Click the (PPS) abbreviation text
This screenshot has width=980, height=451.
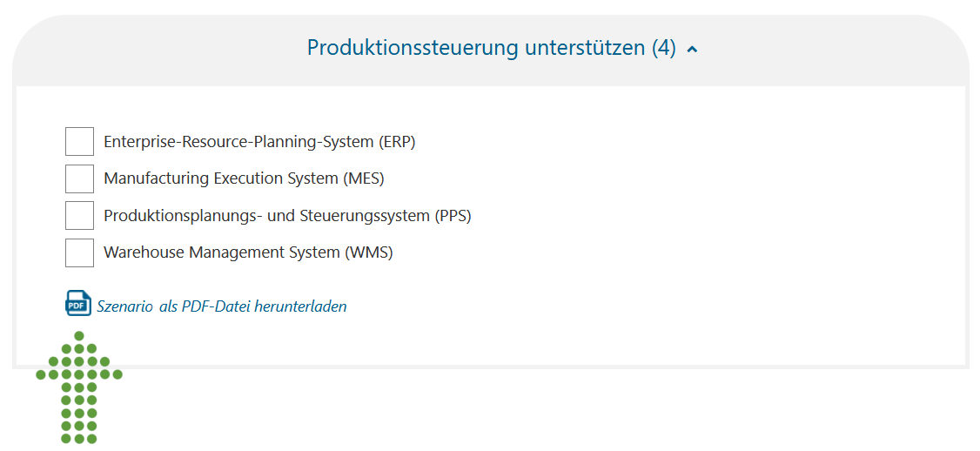(x=453, y=216)
